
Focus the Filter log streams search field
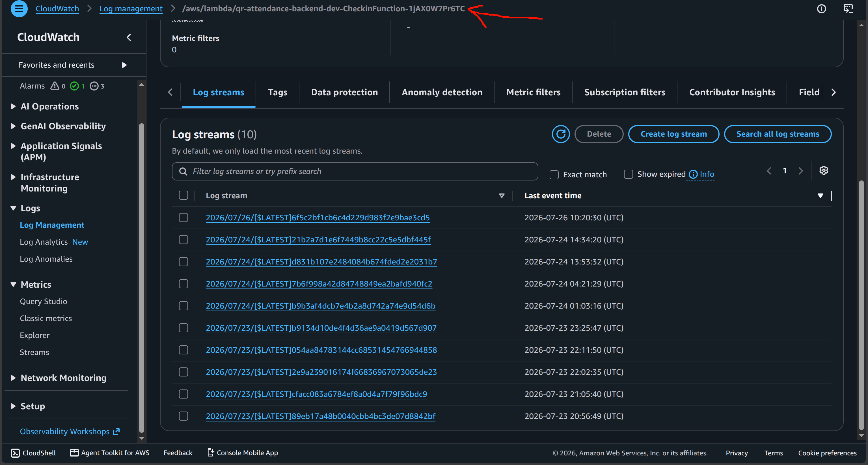click(x=355, y=171)
